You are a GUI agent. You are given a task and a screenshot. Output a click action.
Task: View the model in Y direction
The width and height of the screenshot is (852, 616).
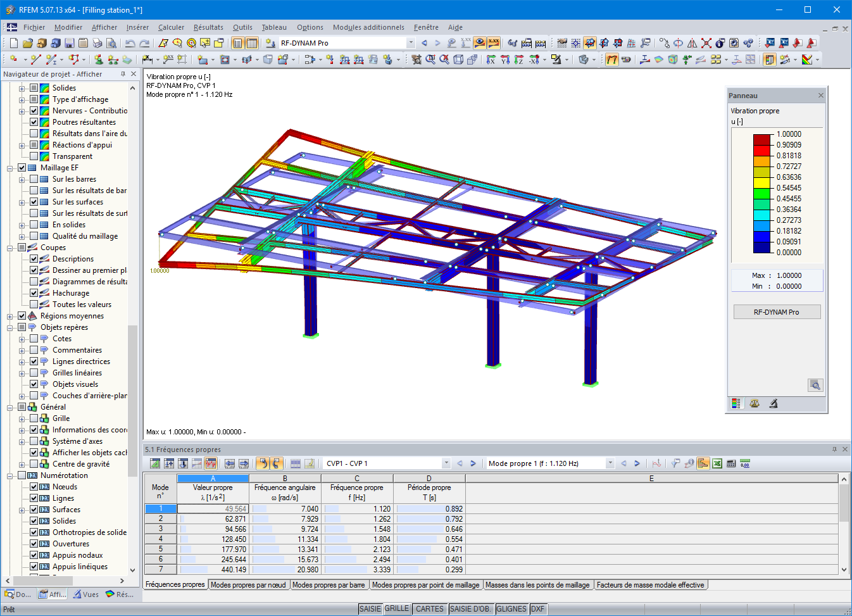point(505,60)
